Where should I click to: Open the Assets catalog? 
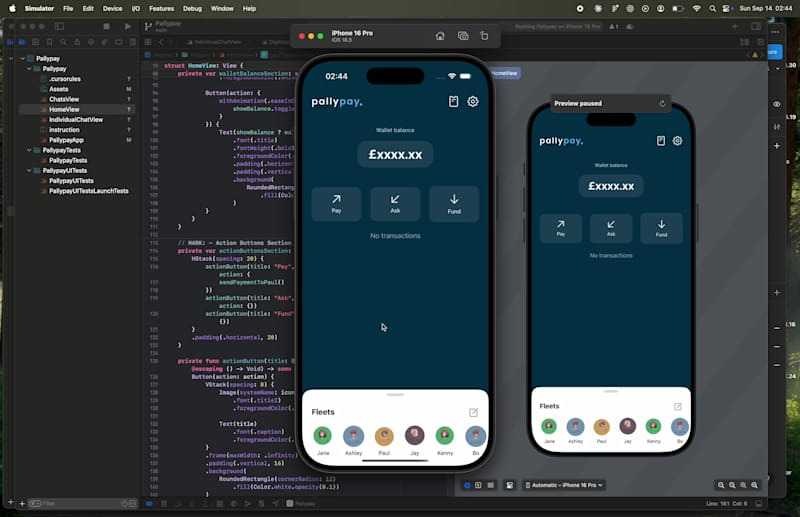pos(59,89)
